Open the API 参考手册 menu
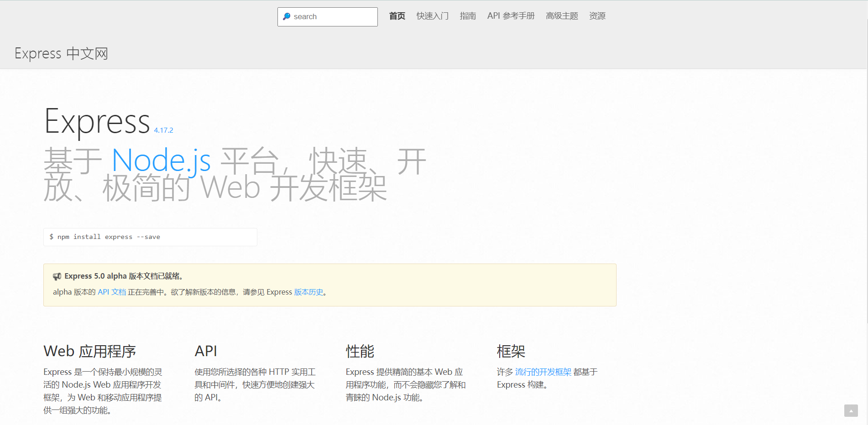868x425 pixels. 511,16
